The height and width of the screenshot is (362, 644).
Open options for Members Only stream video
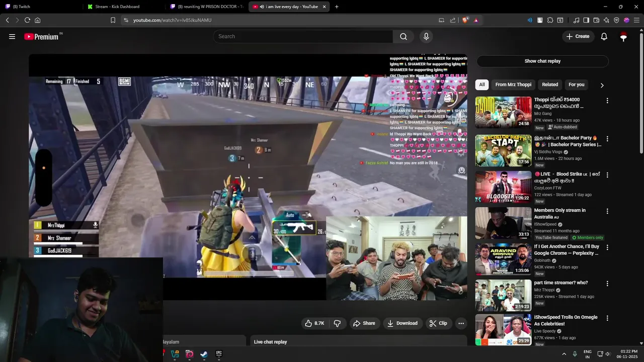tap(607, 211)
